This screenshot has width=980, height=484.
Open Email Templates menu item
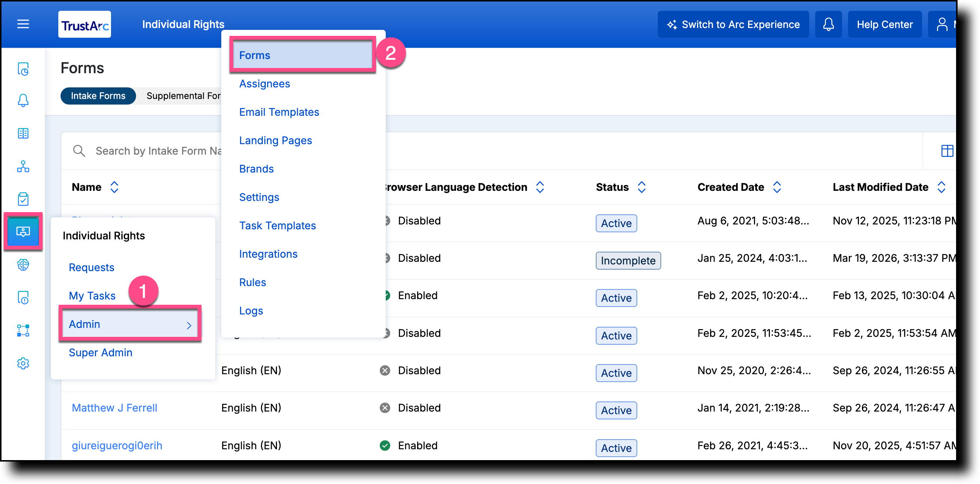[279, 112]
